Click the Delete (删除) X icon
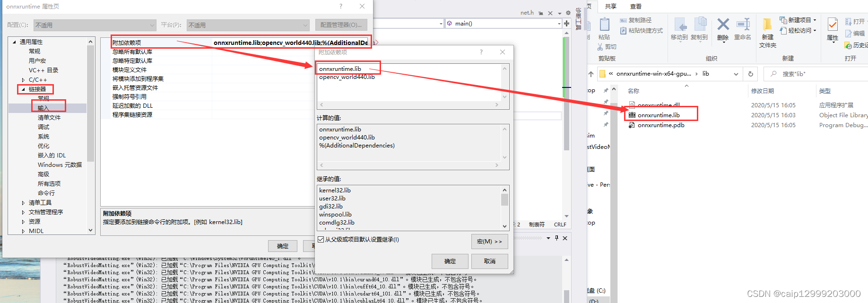The image size is (868, 303). coord(723,24)
